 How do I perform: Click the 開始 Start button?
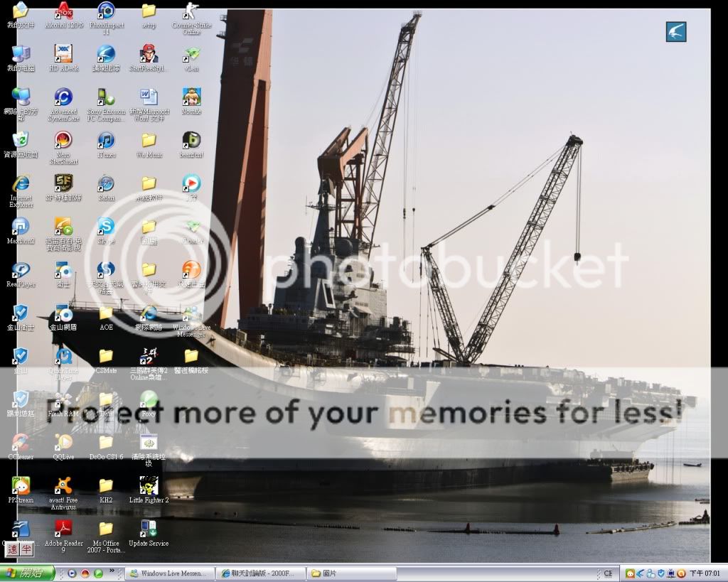point(27,573)
